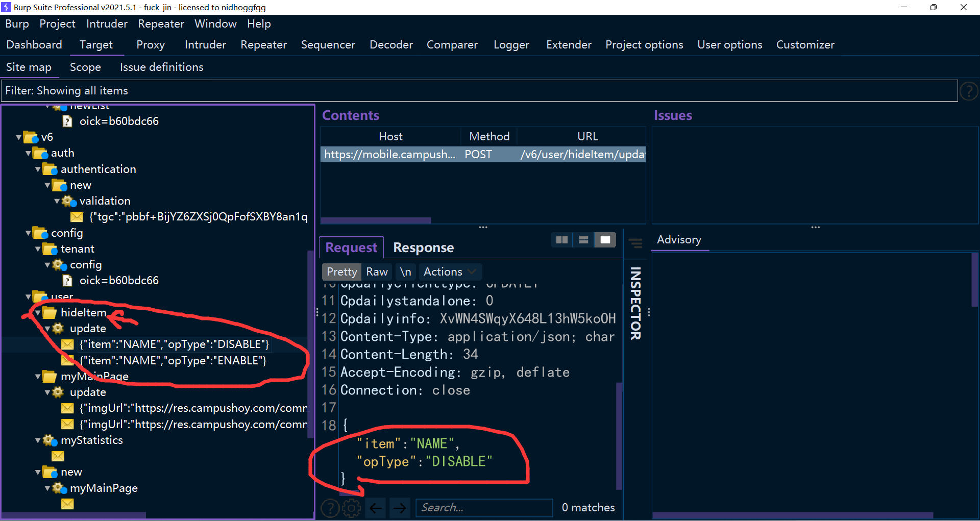Open the Repeater main tab
This screenshot has width=980, height=521.
coord(263,45)
